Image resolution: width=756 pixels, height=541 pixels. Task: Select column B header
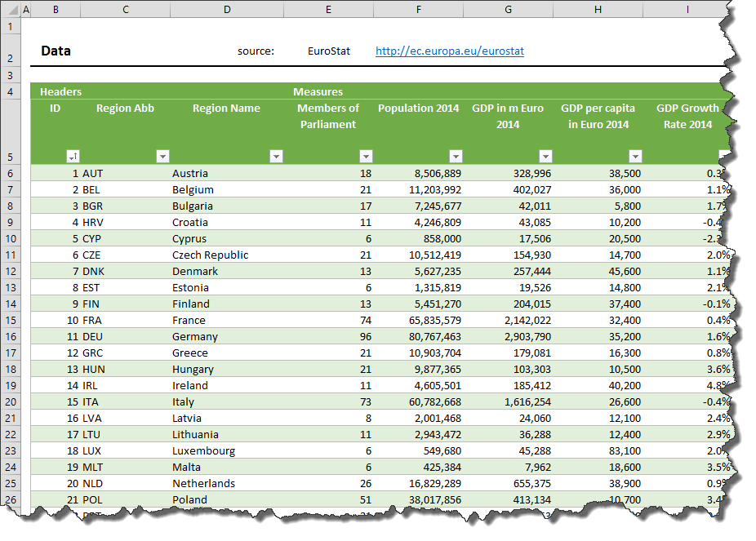(56, 9)
